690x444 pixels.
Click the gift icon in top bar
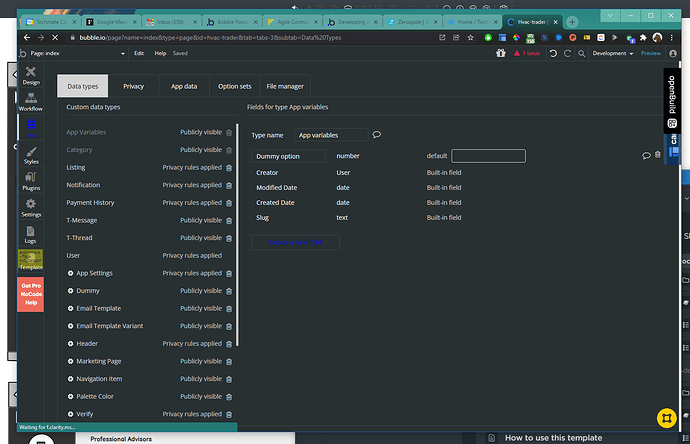pyautogui.click(x=501, y=53)
